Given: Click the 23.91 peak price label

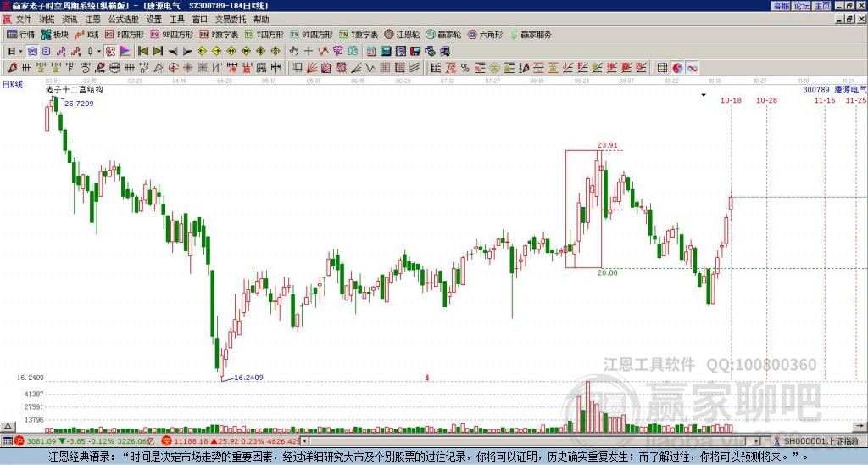Looking at the screenshot, I should 607,145.
